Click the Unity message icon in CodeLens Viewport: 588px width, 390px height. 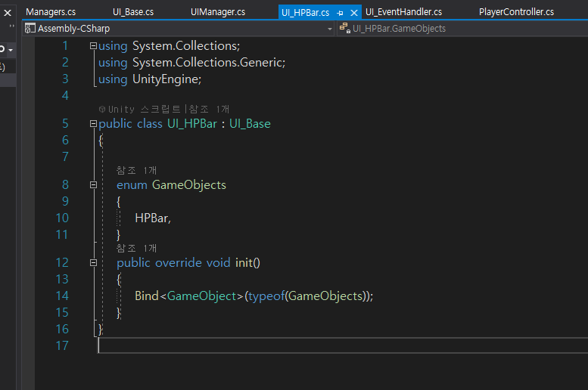coord(102,110)
